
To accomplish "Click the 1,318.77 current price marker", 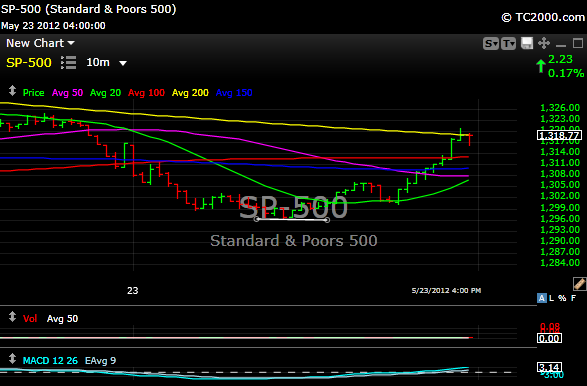I will (559, 135).
